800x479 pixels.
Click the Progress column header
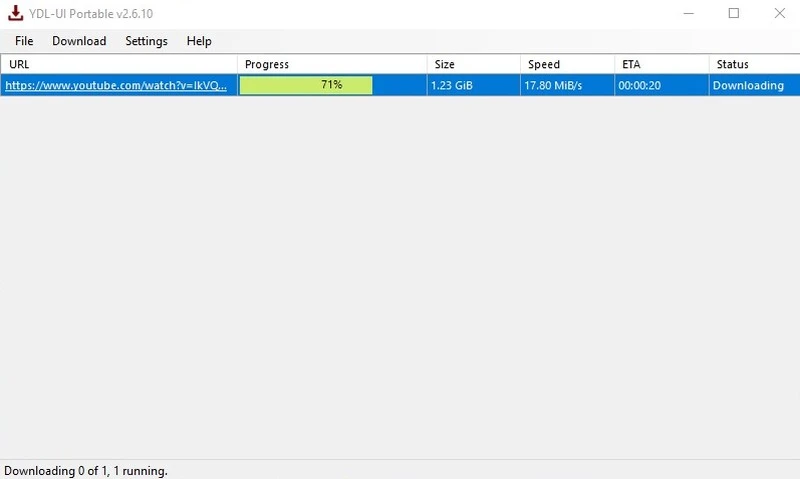pyautogui.click(x=332, y=64)
